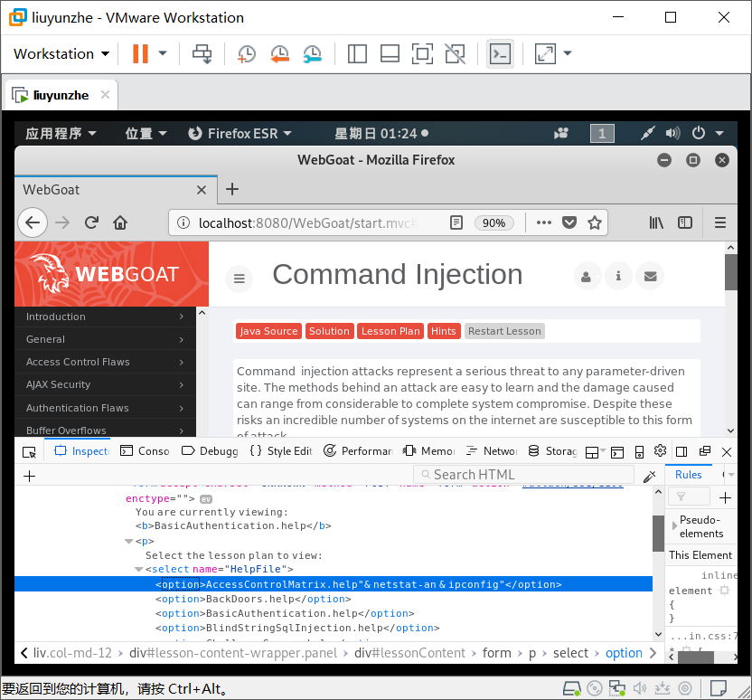Toggle the WebGoat navigation menu
752x700 pixels.
(x=240, y=279)
